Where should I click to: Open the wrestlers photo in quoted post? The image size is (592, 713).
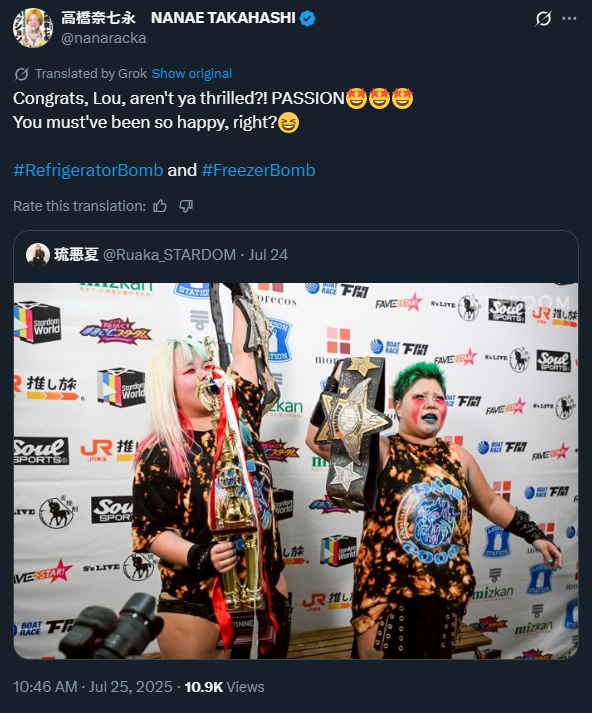296,471
